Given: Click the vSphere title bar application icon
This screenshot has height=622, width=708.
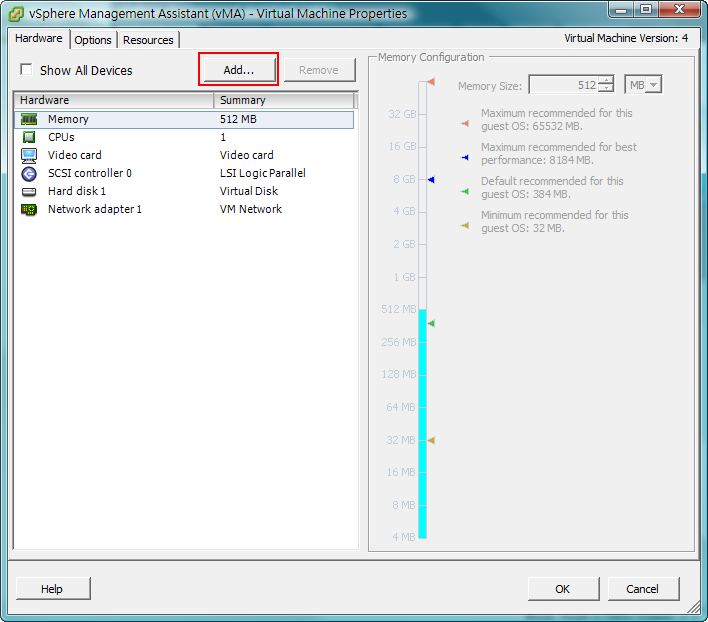Looking at the screenshot, I should tap(16, 14).
